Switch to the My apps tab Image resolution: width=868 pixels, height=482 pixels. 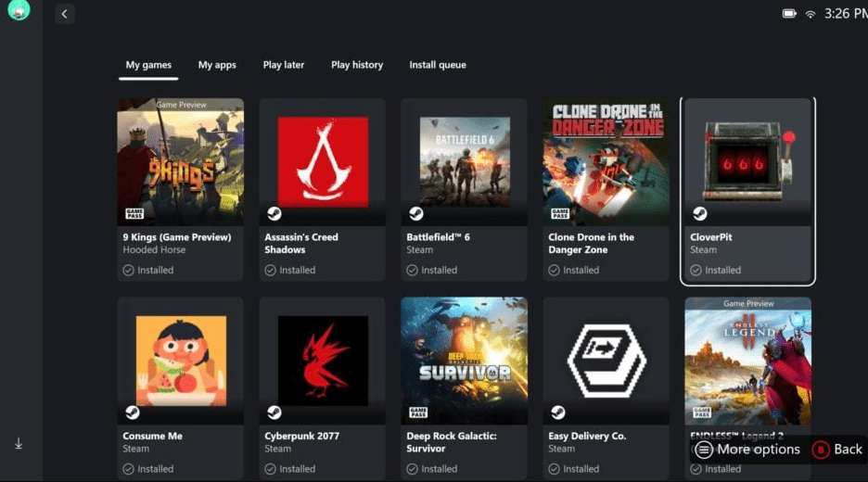point(217,65)
